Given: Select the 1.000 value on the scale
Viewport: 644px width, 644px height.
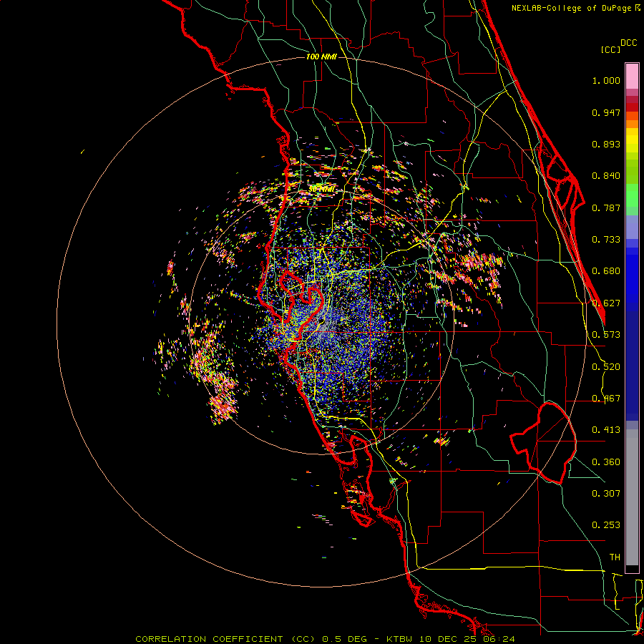Looking at the screenshot, I should (606, 80).
